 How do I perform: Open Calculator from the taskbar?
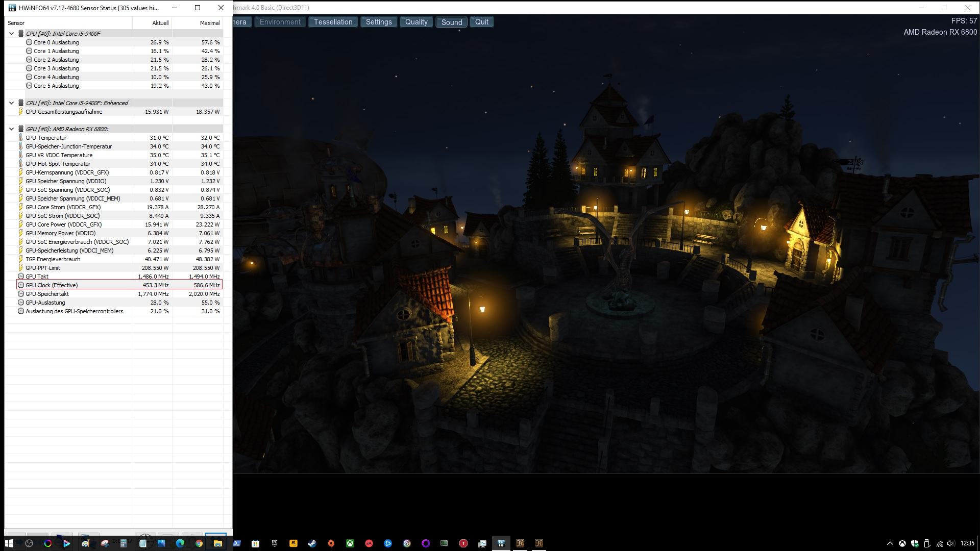123,543
